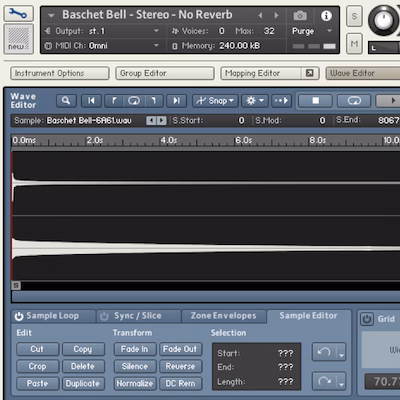Open the Mapping Editor tab
400x400 pixels.
261,73
